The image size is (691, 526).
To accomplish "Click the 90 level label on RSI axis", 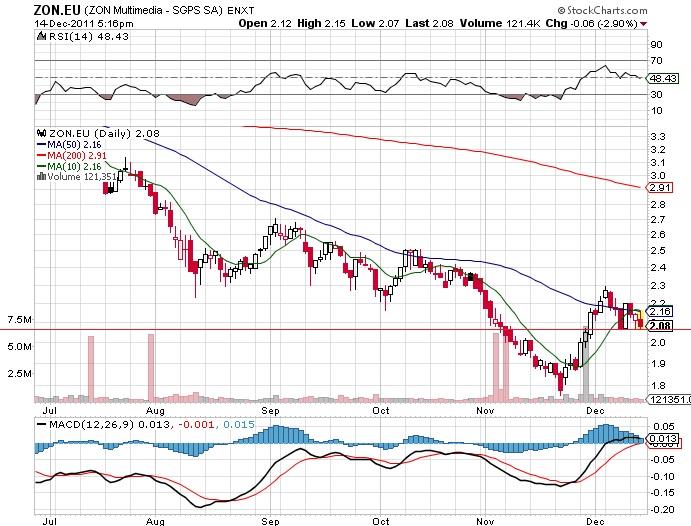I will pos(656,44).
